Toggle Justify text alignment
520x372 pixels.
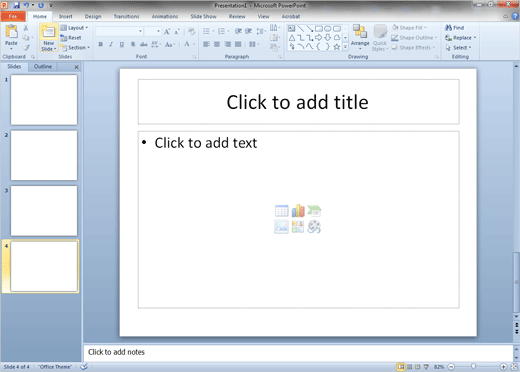click(238, 44)
